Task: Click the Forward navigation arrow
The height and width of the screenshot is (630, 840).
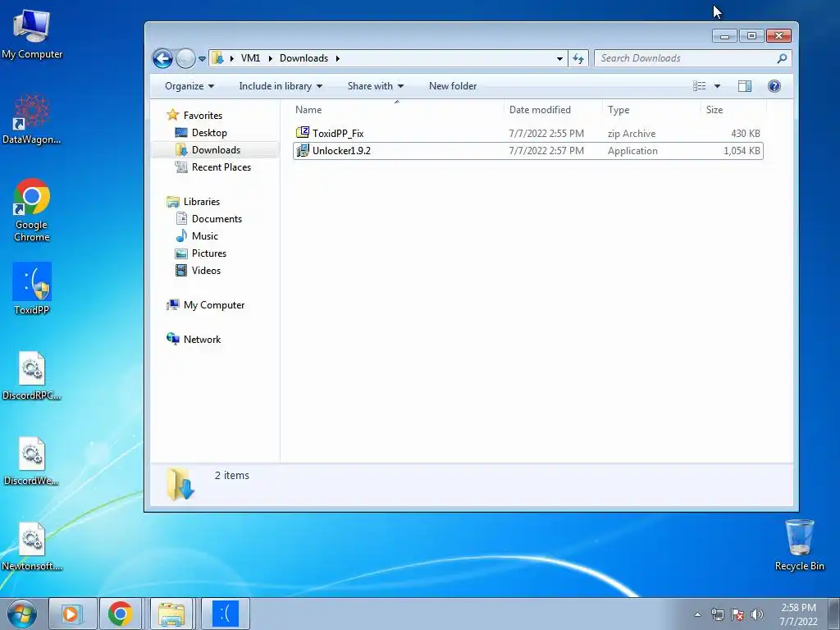Action: coord(185,58)
